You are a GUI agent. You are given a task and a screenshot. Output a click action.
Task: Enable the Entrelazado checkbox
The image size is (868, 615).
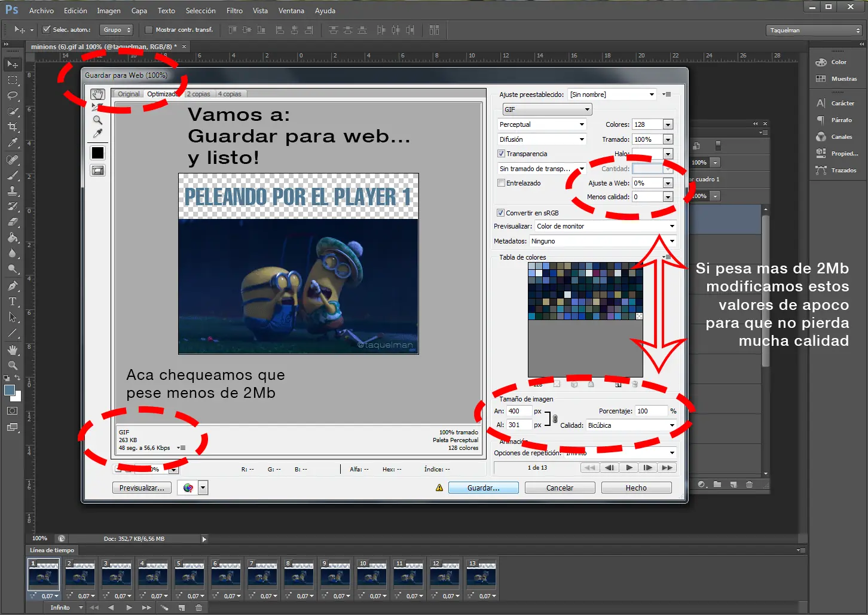click(502, 183)
